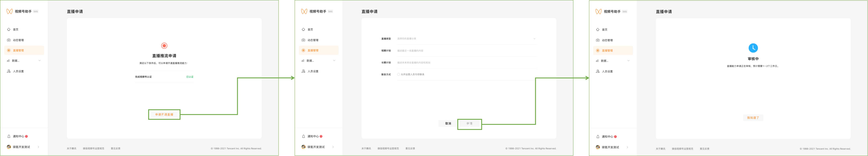Expand account chevron on 审核中 screen sidebar
The height and width of the screenshot is (156, 868).
[627, 147]
